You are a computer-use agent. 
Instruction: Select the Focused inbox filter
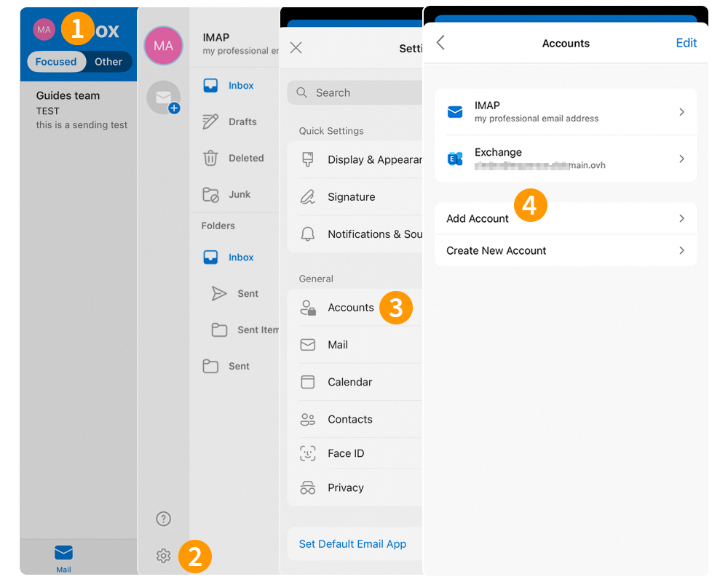click(x=56, y=62)
